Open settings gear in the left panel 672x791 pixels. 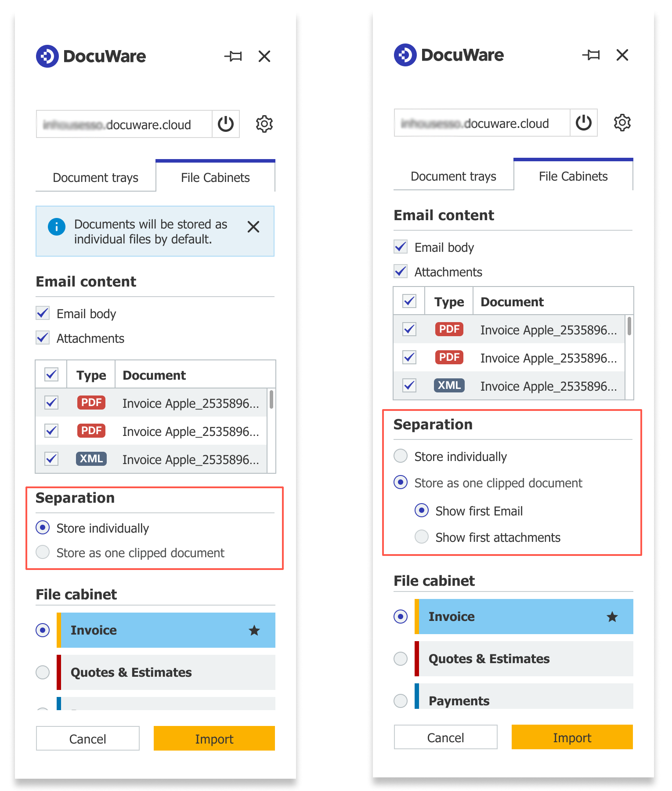[264, 124]
